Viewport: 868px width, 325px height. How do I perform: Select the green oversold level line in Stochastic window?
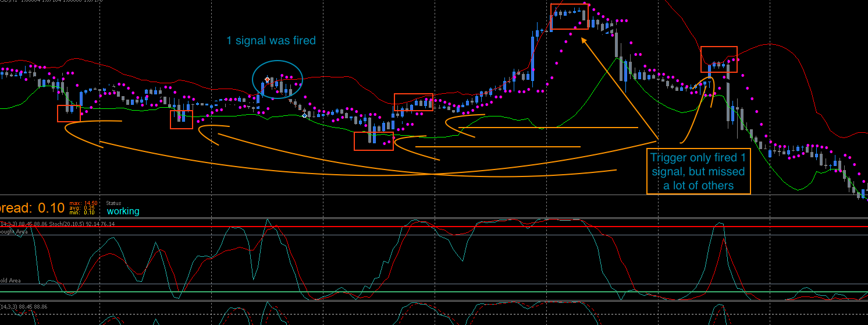pos(434,292)
